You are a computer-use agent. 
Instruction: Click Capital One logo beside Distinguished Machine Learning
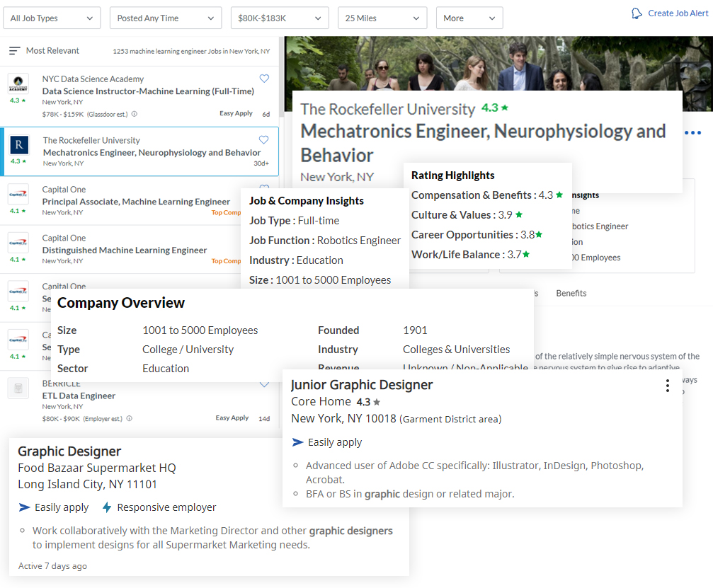coord(18,243)
